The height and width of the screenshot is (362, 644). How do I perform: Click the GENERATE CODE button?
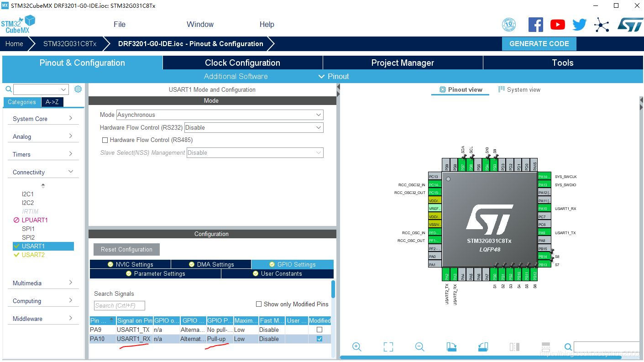click(539, 44)
